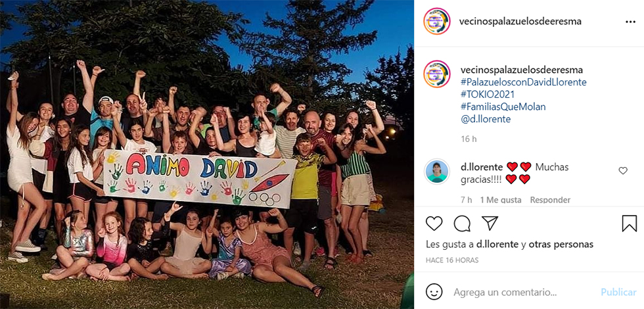
Task: Like d.llorente's comment with small heart
Action: point(623,171)
